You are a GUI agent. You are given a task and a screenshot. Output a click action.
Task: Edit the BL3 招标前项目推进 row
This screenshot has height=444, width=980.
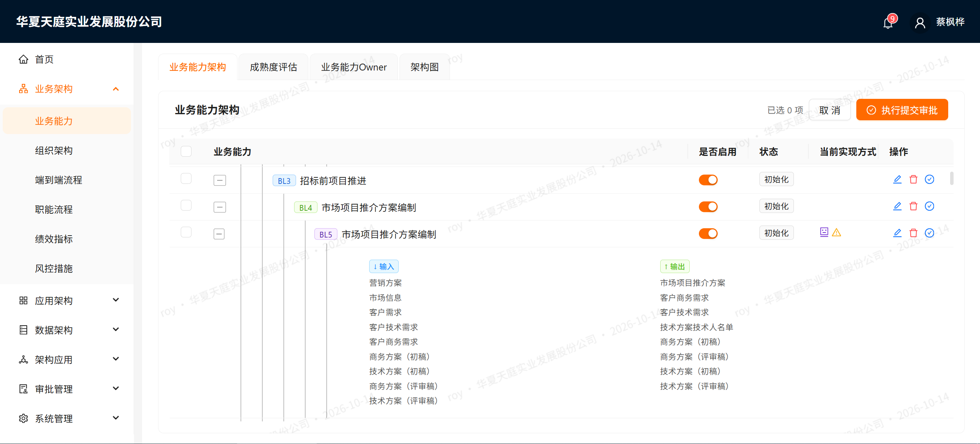897,179
